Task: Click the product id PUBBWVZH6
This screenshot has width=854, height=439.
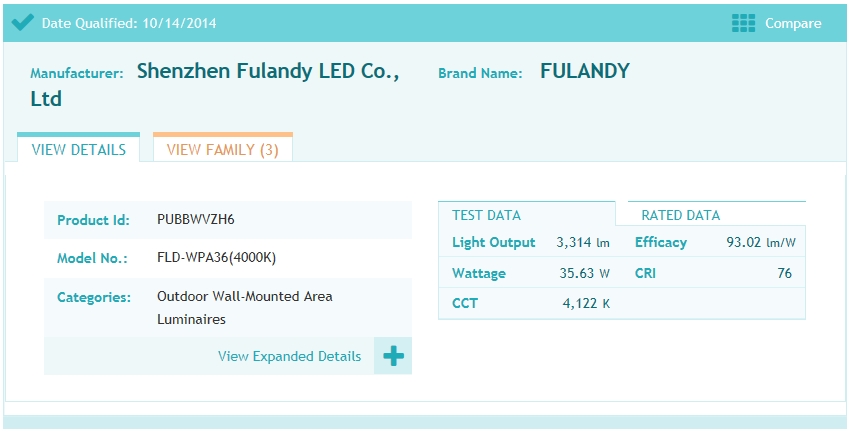Action: (196, 220)
